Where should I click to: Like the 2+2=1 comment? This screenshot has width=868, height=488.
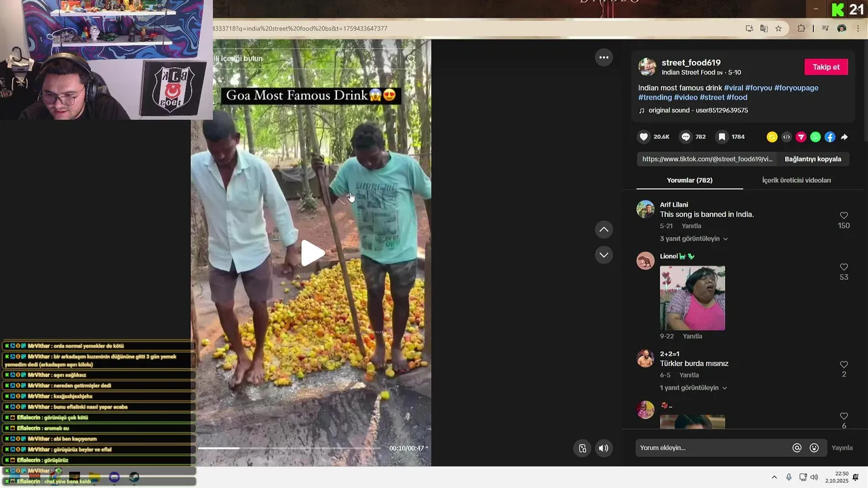(844, 365)
